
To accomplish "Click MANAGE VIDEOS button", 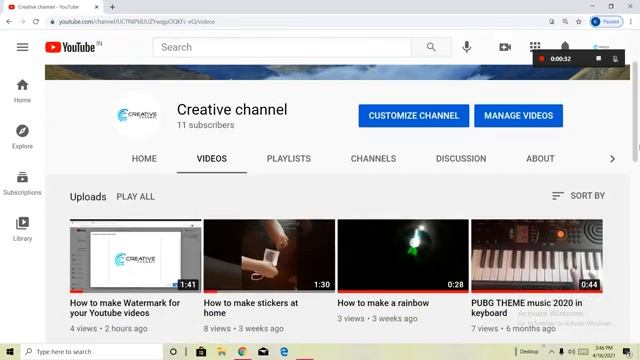I will [x=518, y=116].
